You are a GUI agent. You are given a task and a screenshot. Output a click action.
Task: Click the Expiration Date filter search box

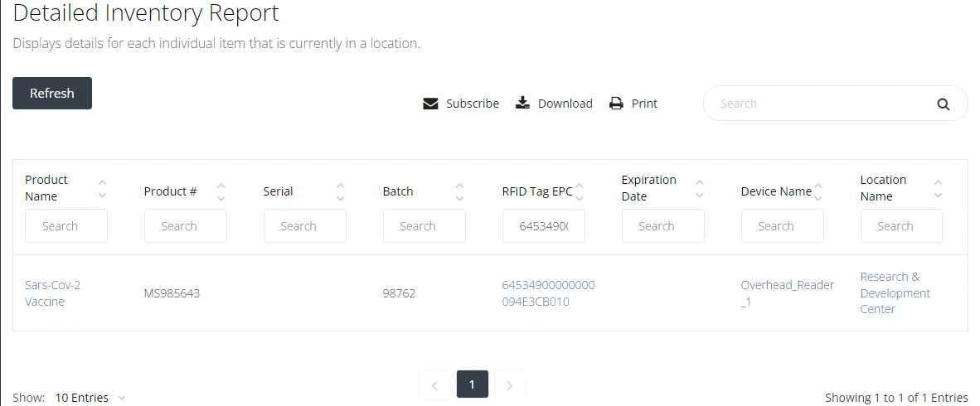(x=663, y=226)
